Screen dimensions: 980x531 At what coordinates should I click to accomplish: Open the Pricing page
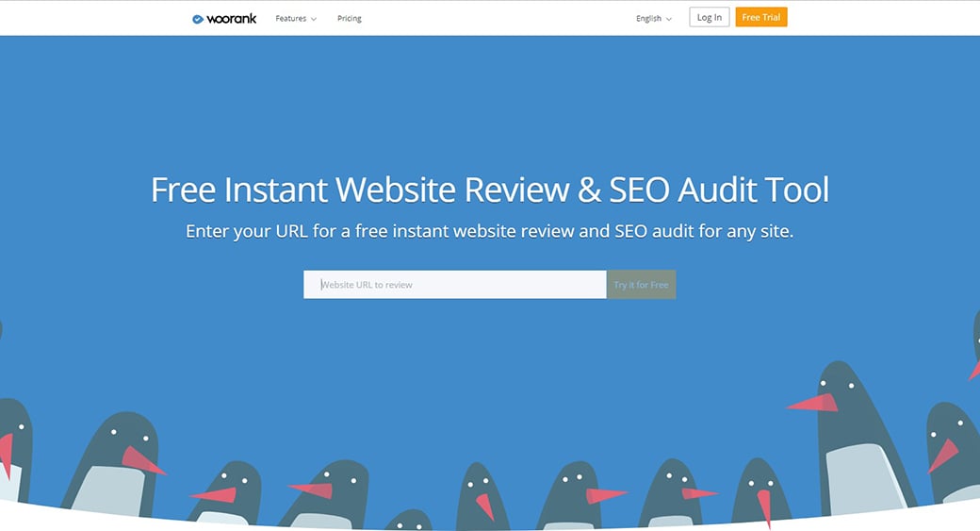pos(350,19)
